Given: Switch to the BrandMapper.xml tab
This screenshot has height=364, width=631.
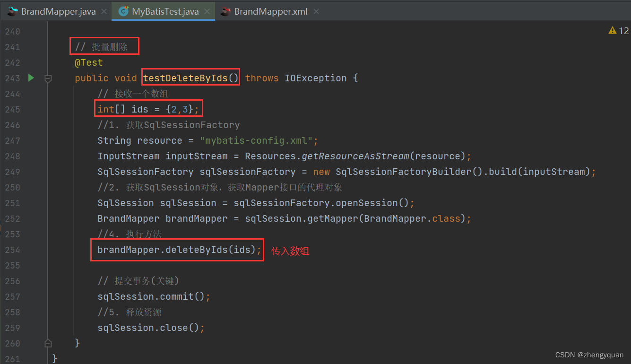Looking at the screenshot, I should 271,11.
